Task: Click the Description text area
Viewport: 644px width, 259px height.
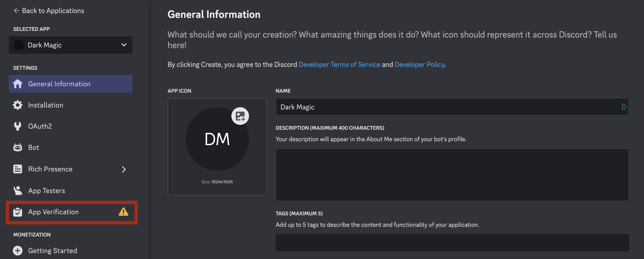Action: point(452,175)
